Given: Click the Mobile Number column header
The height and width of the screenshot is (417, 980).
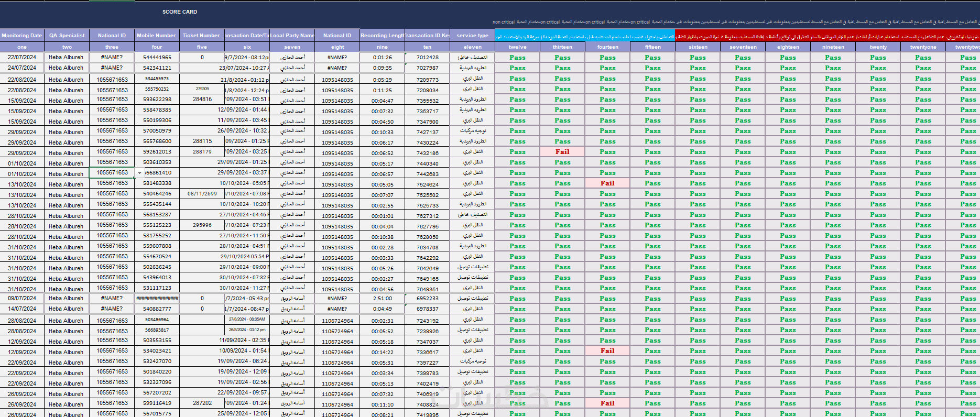Looking at the screenshot, I should [157, 36].
